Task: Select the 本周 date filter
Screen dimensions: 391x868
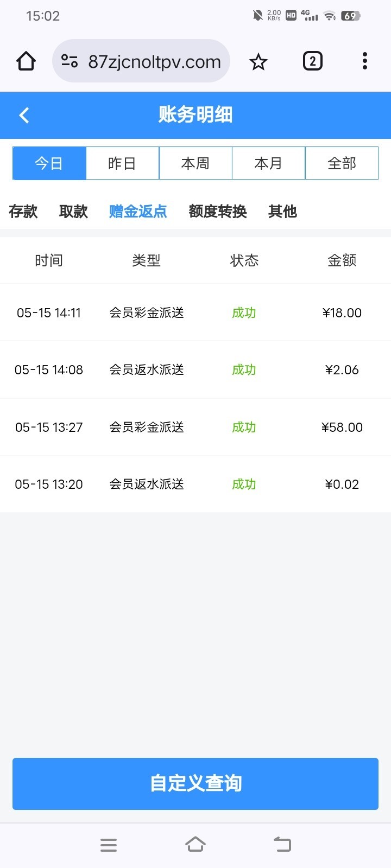Action: (195, 163)
